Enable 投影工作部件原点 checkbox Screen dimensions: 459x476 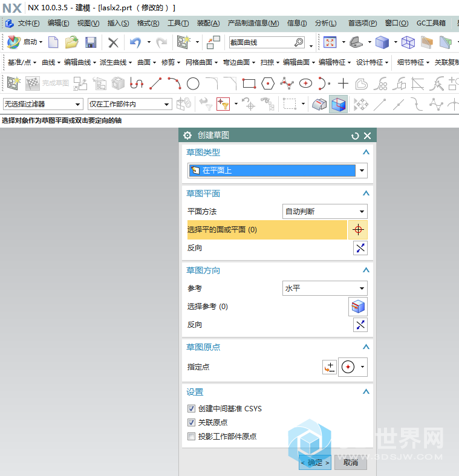tap(191, 436)
